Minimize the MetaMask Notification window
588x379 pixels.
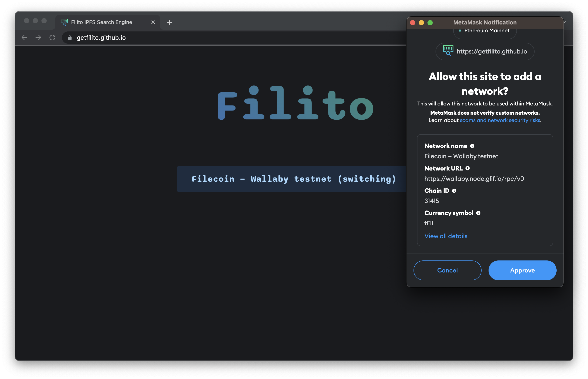pos(421,23)
